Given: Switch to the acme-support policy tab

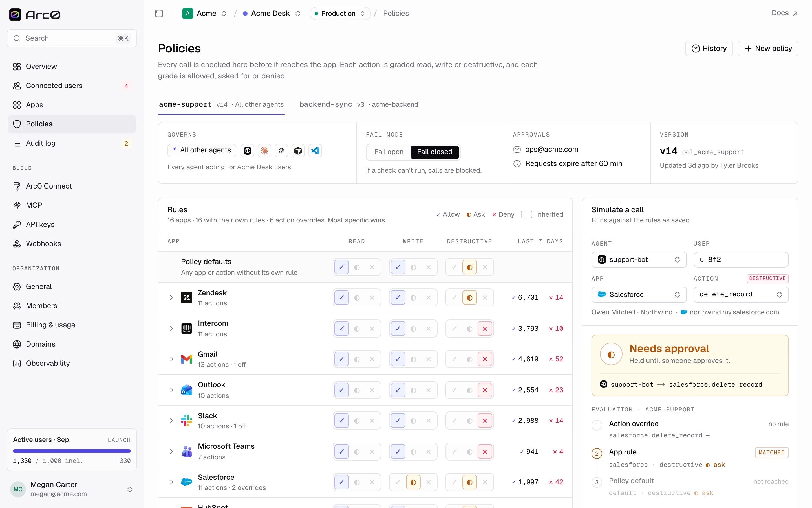Looking at the screenshot, I should pos(221,104).
